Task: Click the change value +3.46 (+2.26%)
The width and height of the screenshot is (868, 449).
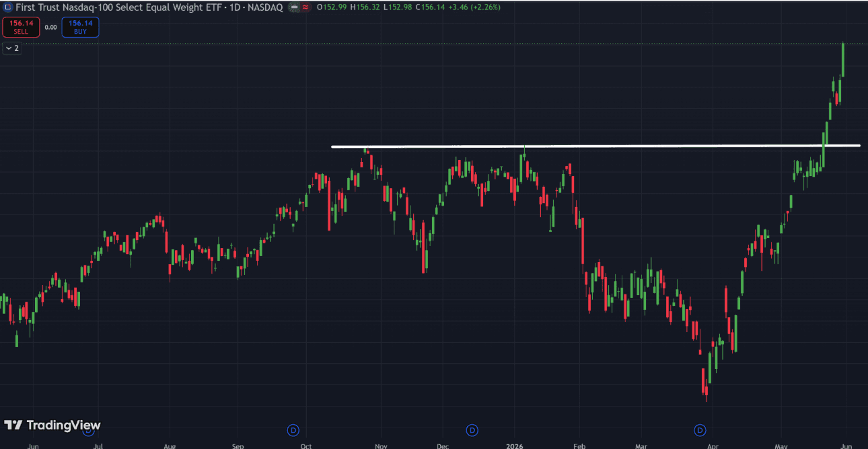Action: pos(473,7)
